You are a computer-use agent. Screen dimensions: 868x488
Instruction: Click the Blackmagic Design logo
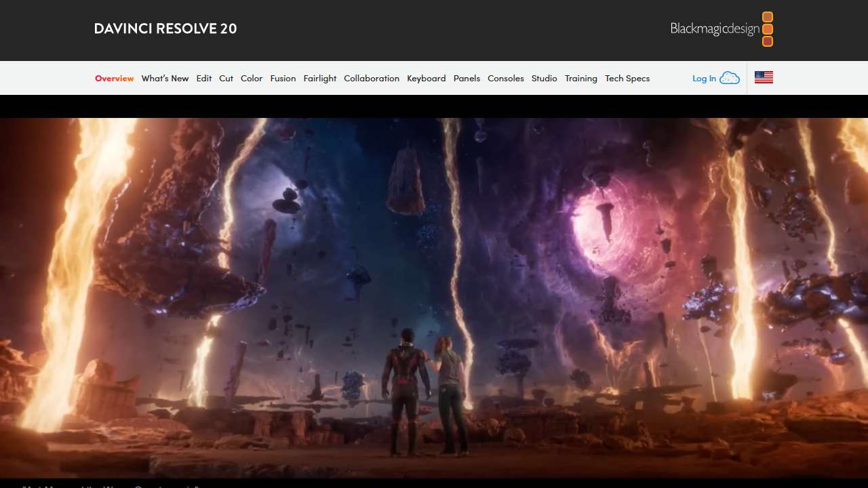(x=722, y=29)
